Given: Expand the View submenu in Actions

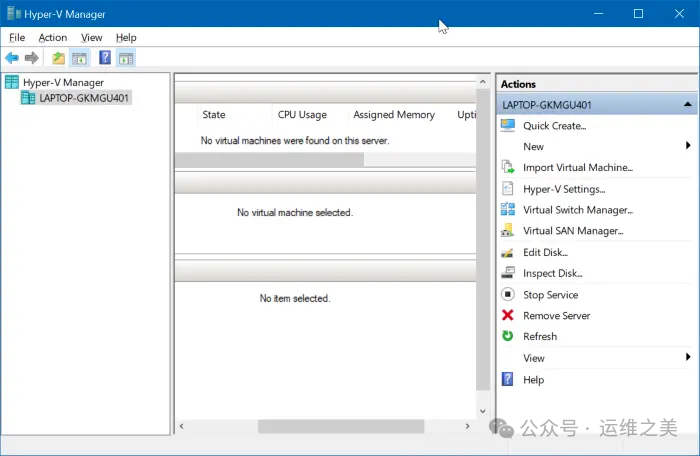Looking at the screenshot, I should [x=688, y=358].
